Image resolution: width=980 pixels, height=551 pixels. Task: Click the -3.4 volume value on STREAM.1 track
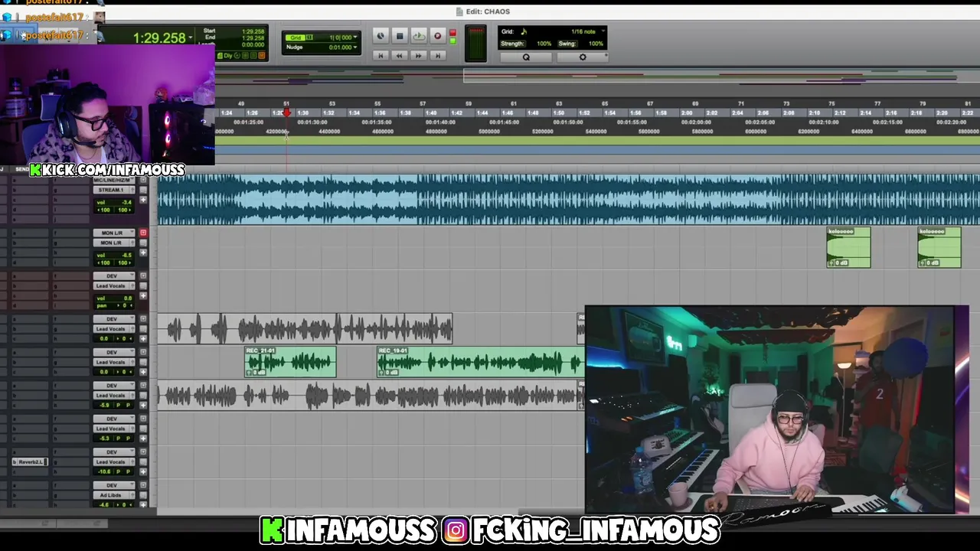(125, 202)
